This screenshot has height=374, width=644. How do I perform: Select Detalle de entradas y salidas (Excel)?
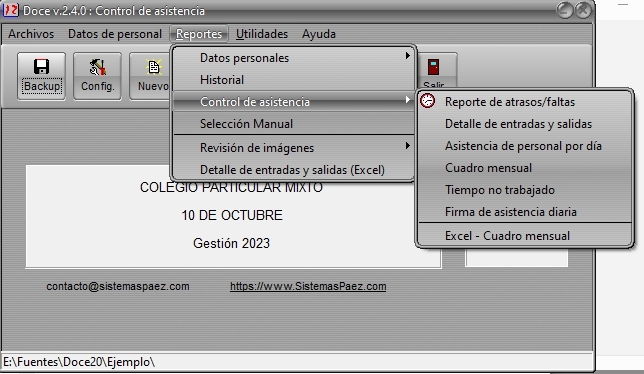pos(293,170)
